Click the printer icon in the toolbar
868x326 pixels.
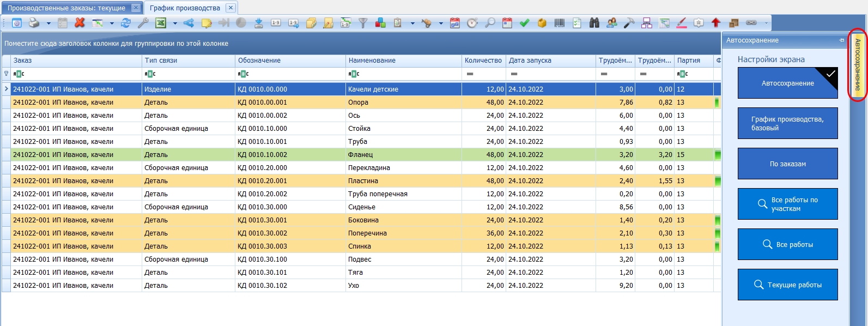34,23
